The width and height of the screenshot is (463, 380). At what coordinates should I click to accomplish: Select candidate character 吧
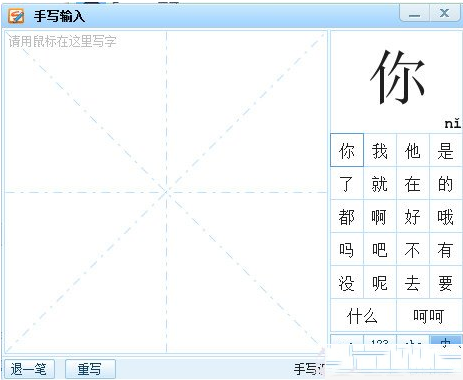click(380, 250)
